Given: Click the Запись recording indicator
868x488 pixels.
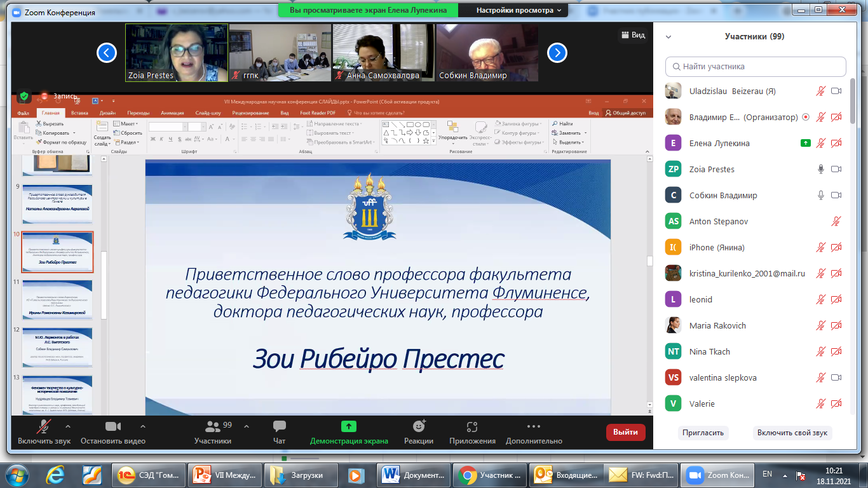Looking at the screenshot, I should tap(60, 97).
